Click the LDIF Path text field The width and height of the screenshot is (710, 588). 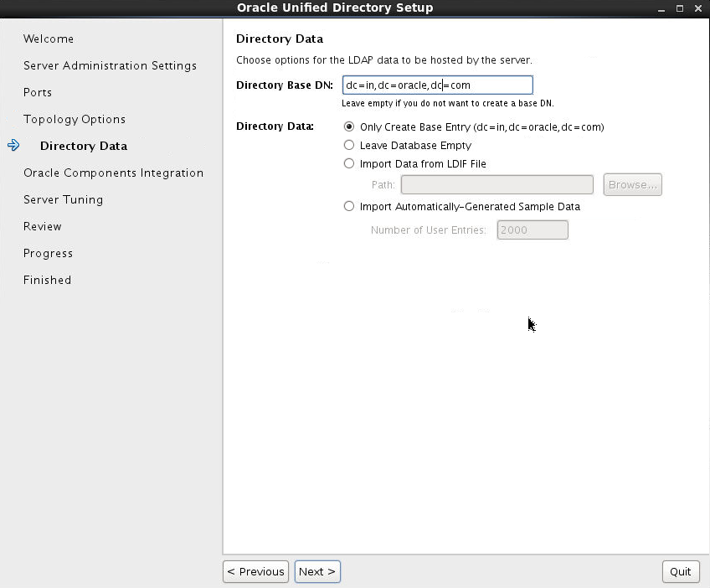tap(497, 185)
